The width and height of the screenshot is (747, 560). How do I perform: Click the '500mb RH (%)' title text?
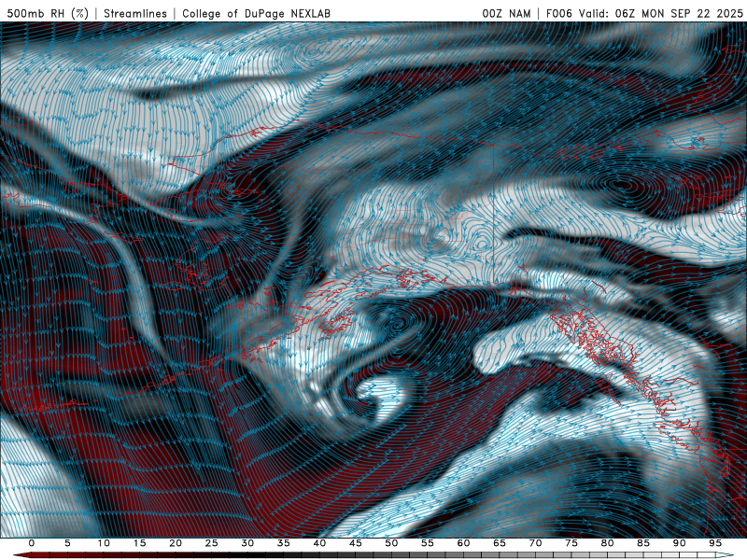tap(48, 14)
